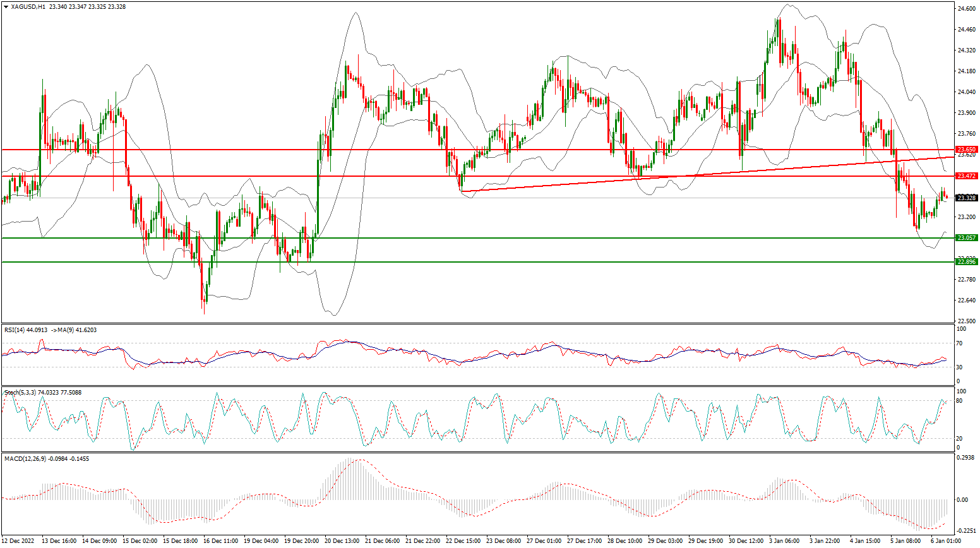
Task: Click the 6 Jan 01:00 time axis label
Action: pyautogui.click(x=947, y=541)
